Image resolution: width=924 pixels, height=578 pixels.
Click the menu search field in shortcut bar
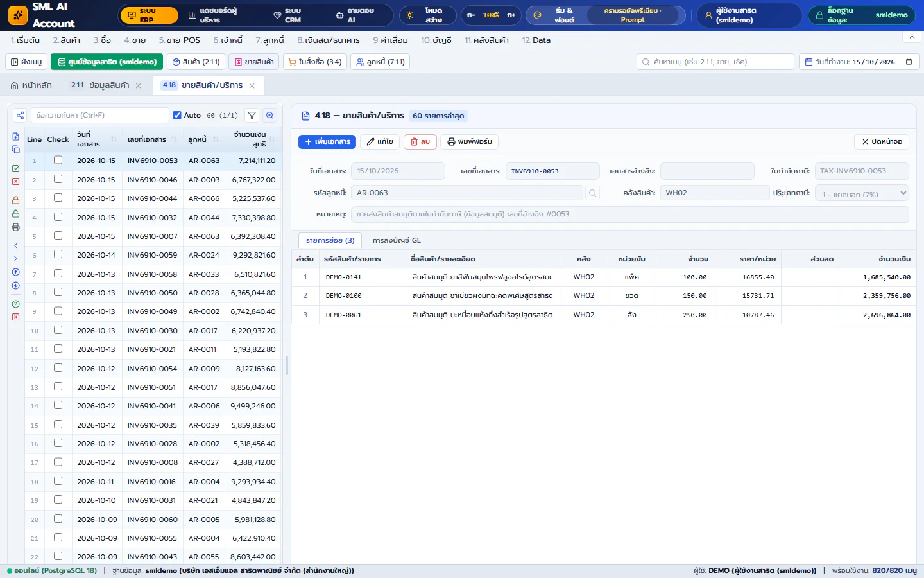[x=715, y=62]
